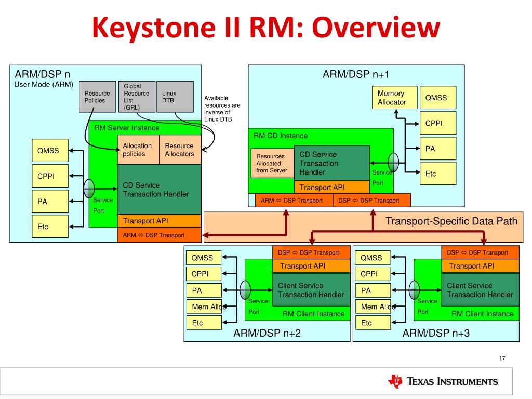
Task: Select the CPPI box in ARM/DSP n+3
Action: (x=373, y=274)
